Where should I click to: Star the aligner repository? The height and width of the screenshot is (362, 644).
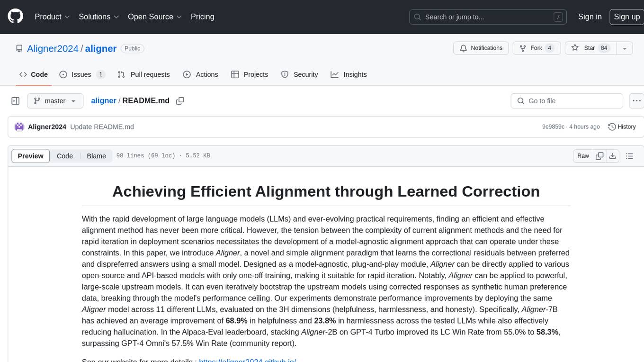590,48
